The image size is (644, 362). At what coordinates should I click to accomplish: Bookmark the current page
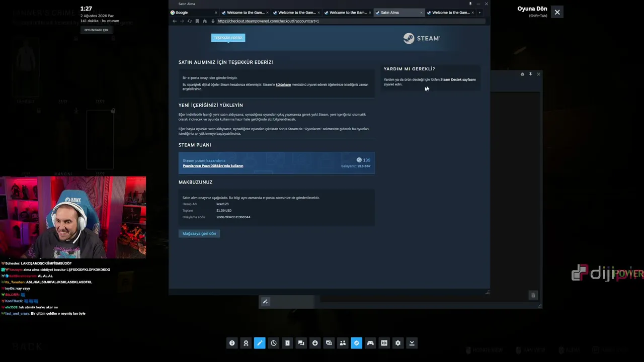[197, 21]
